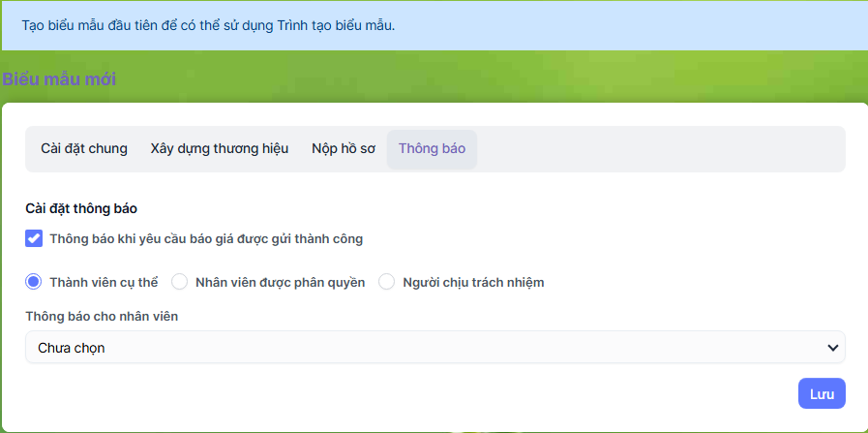Click the 'Thành viên cụ thể' label text
The height and width of the screenshot is (433, 868).
pyautogui.click(x=104, y=282)
